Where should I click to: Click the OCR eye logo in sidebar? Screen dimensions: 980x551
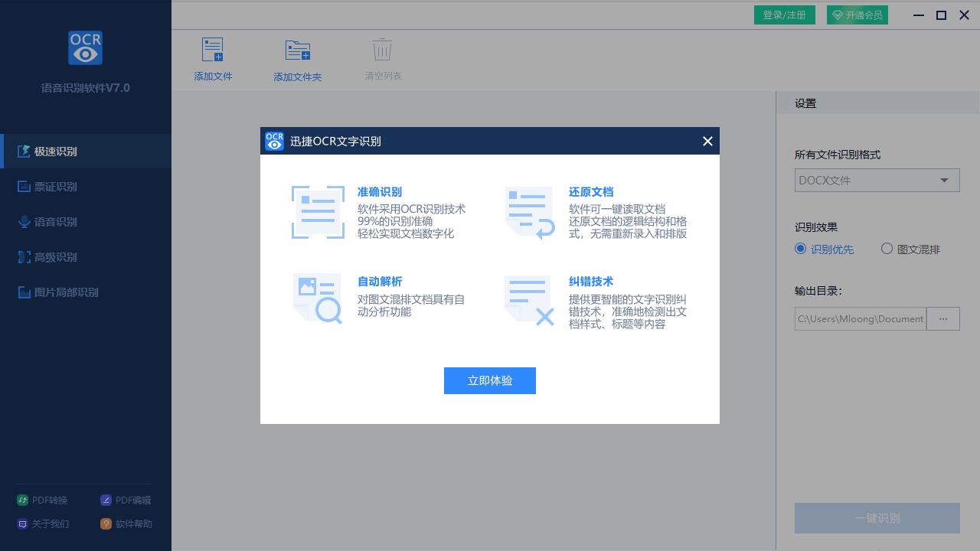[x=85, y=47]
